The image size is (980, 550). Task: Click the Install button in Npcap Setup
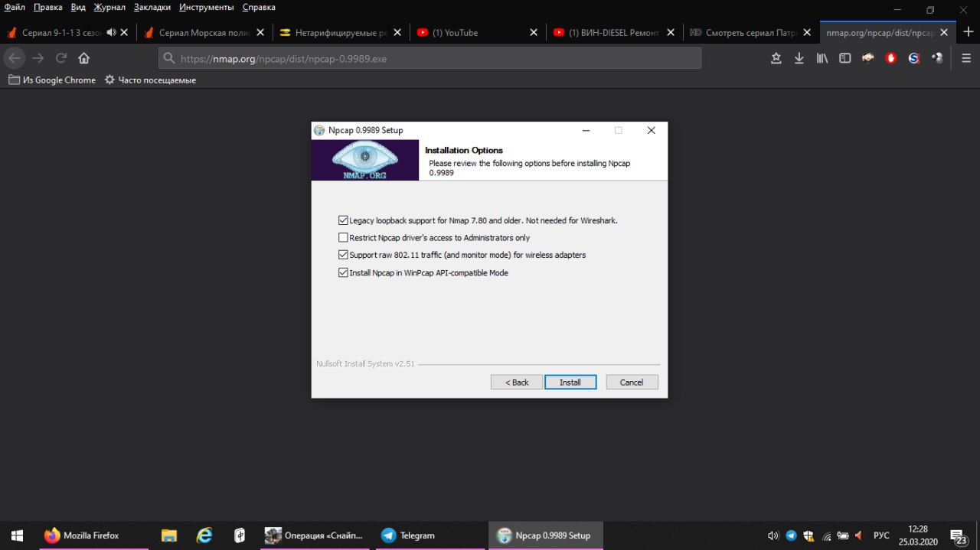click(570, 382)
